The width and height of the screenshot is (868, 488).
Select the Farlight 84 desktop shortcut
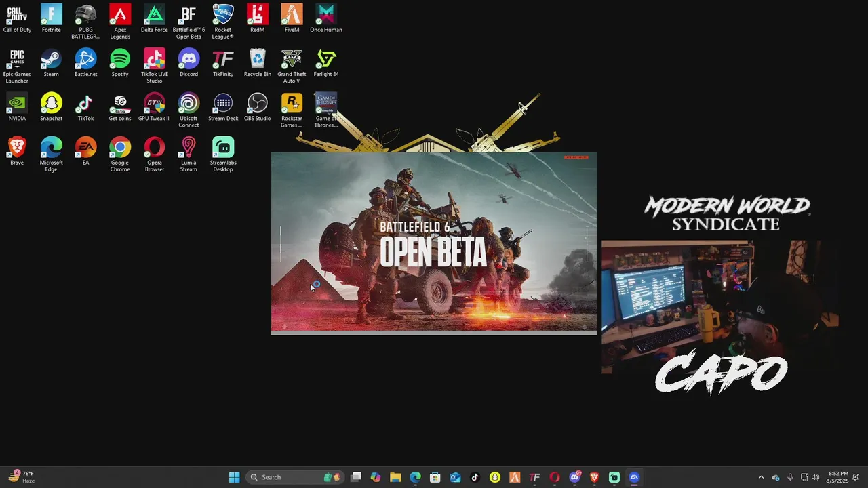tap(326, 62)
